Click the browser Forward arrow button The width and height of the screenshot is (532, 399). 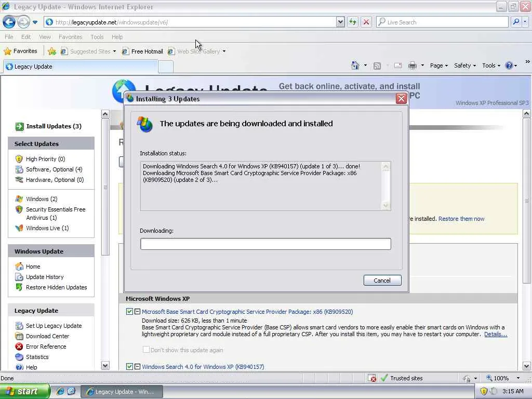tap(23, 22)
